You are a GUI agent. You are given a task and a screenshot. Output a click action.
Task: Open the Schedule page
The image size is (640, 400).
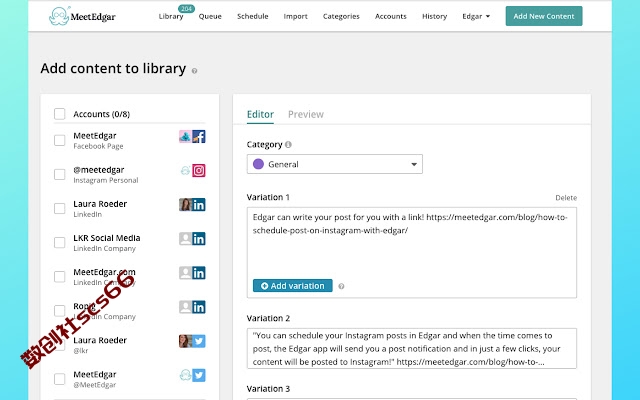pyautogui.click(x=253, y=16)
